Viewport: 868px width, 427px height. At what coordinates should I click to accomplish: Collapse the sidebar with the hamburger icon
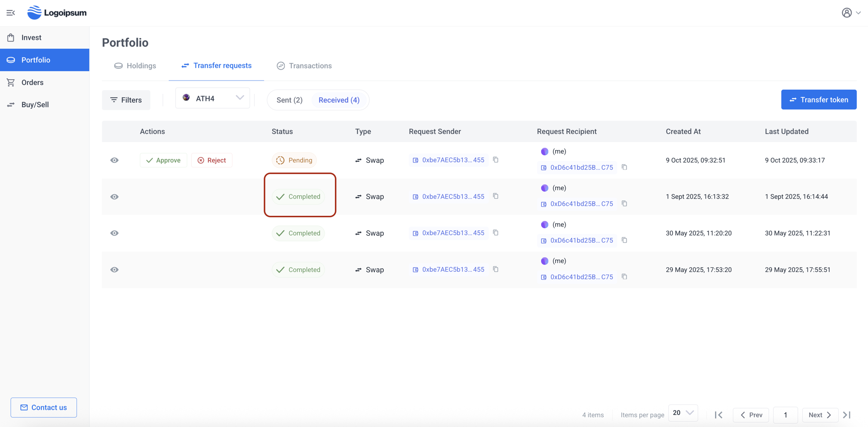click(11, 13)
